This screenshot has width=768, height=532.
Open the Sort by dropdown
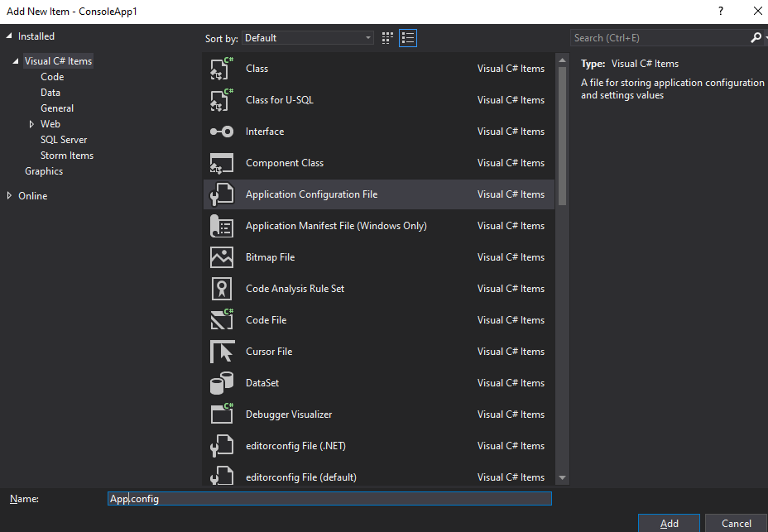pos(308,38)
